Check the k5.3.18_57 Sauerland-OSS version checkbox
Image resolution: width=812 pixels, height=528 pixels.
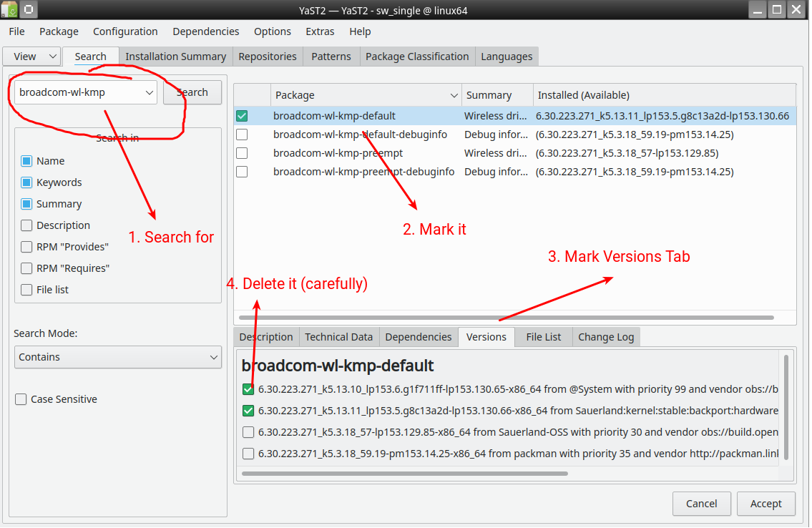click(x=248, y=432)
